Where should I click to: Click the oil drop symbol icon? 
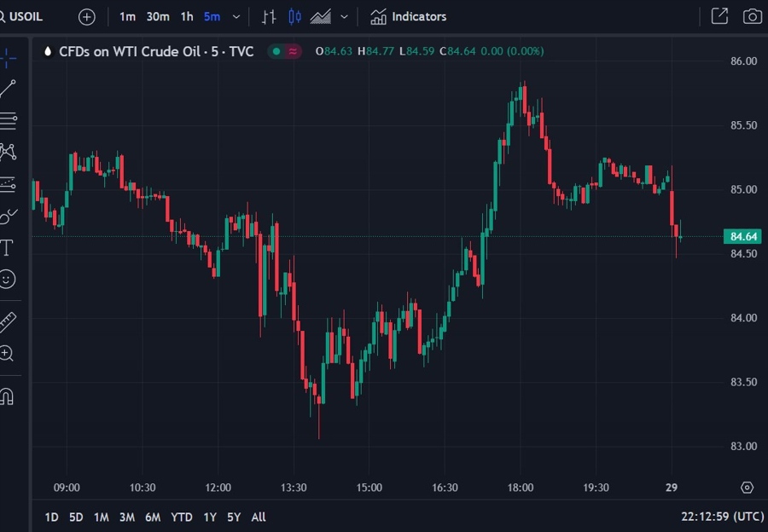pos(48,51)
